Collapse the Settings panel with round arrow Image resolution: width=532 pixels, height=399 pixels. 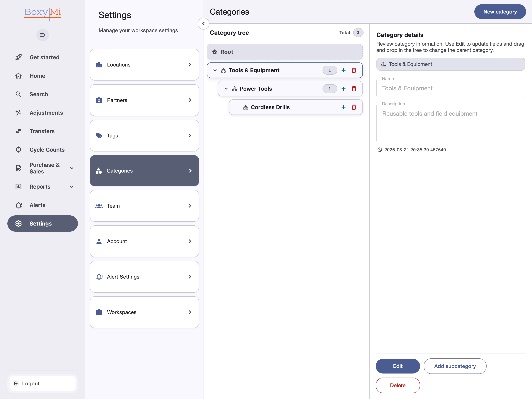tap(203, 24)
